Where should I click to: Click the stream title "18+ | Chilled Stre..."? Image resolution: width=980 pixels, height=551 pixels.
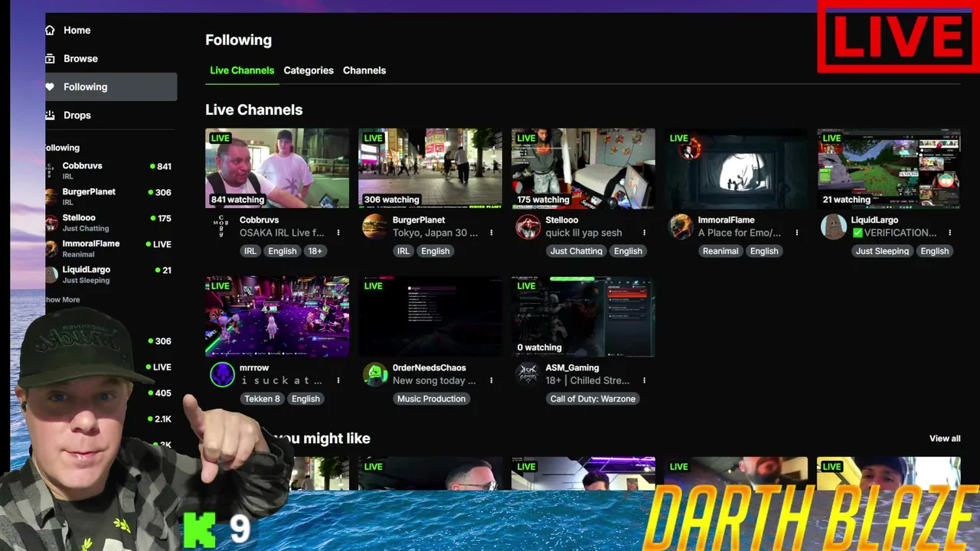pos(588,380)
